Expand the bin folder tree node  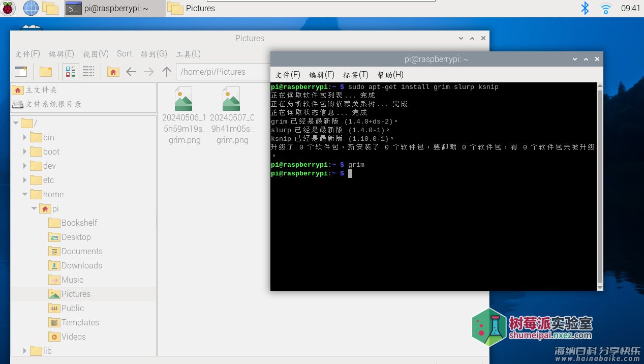(x=25, y=137)
